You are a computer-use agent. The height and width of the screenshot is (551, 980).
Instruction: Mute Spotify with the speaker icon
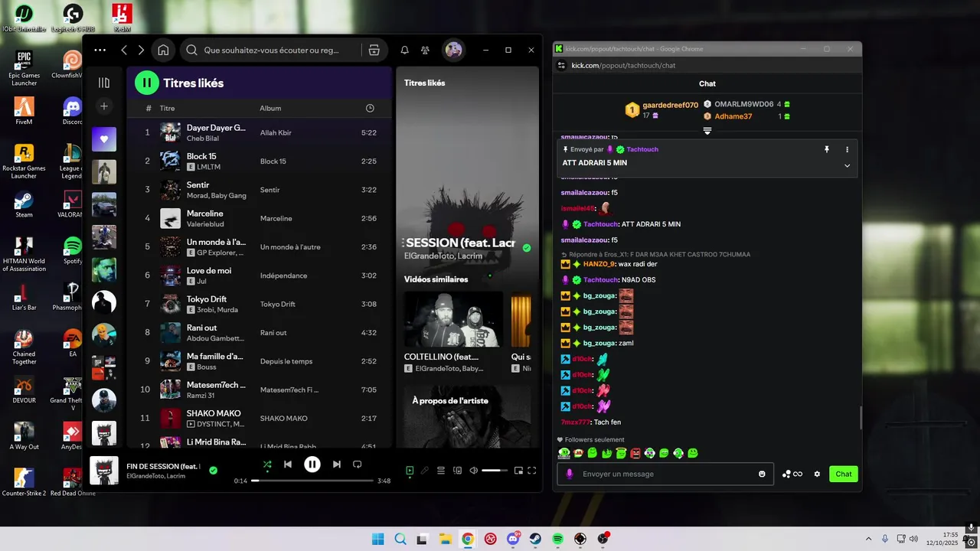(x=473, y=471)
